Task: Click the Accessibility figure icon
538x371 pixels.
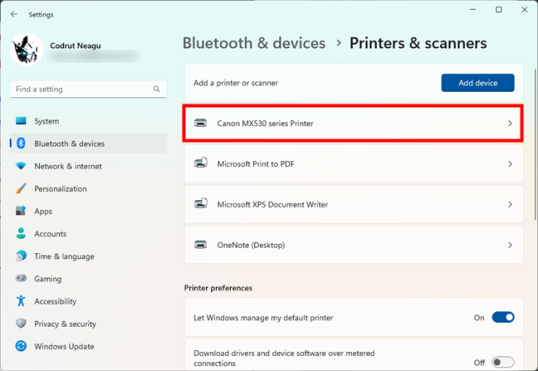Action: coord(21,301)
